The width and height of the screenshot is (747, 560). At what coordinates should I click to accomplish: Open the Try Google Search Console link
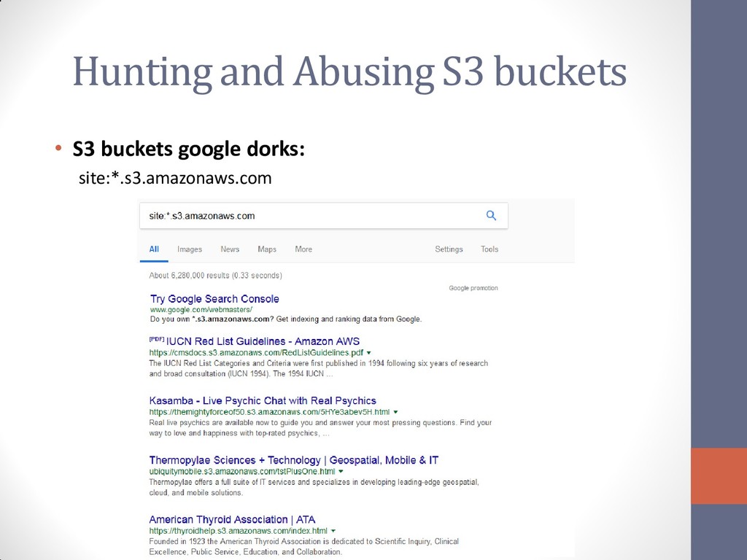click(x=214, y=298)
